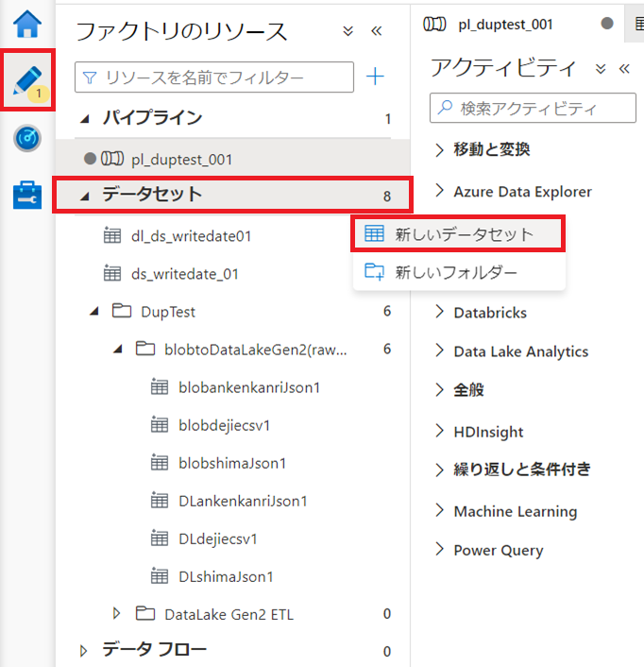Click dataset icon of blobshimaJson1
This screenshot has height=667, width=644.
(160, 462)
